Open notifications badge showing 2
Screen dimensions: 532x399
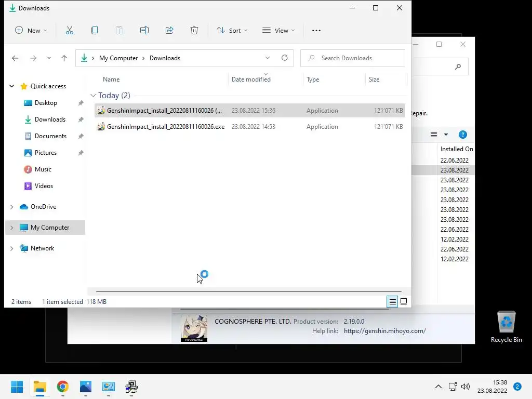tap(517, 387)
